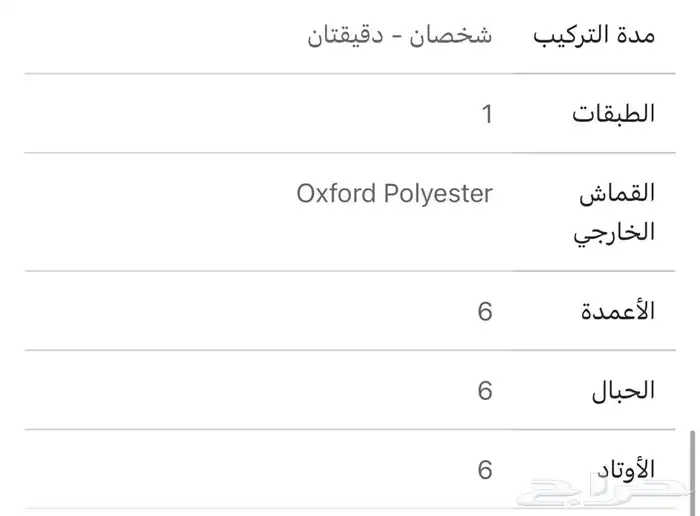Click the value 6 beside الأعمدة

click(485, 311)
